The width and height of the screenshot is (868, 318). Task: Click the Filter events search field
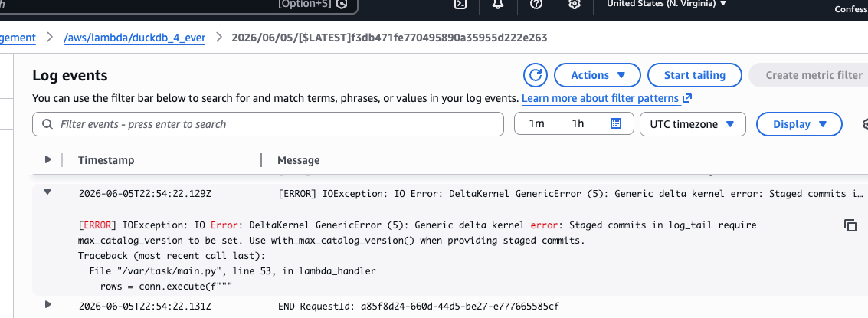point(268,124)
